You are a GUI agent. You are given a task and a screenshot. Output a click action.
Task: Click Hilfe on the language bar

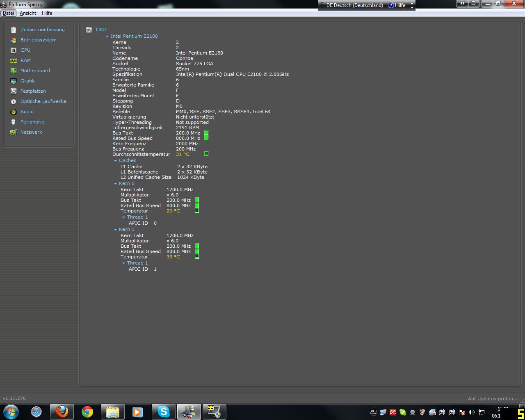tap(397, 5)
